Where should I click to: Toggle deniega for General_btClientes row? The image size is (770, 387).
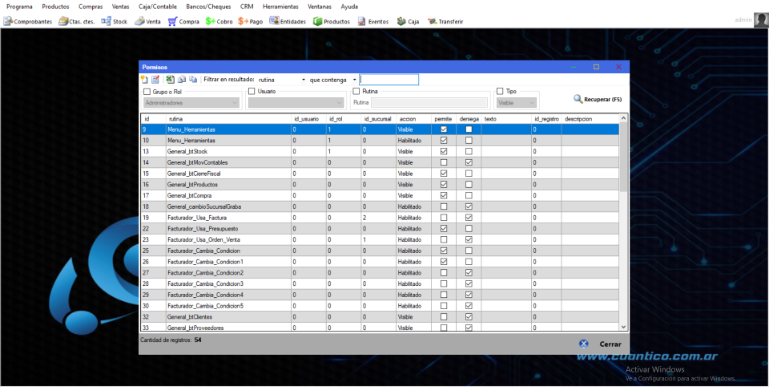(x=469, y=317)
